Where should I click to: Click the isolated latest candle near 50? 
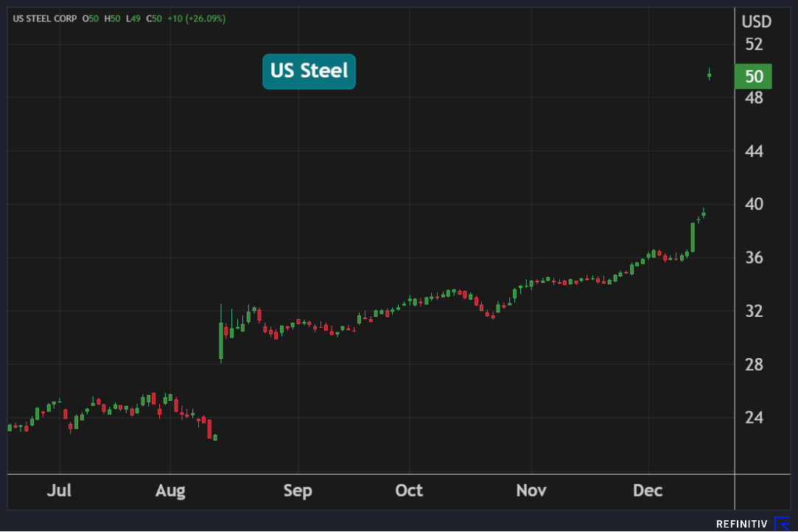[x=709, y=74]
